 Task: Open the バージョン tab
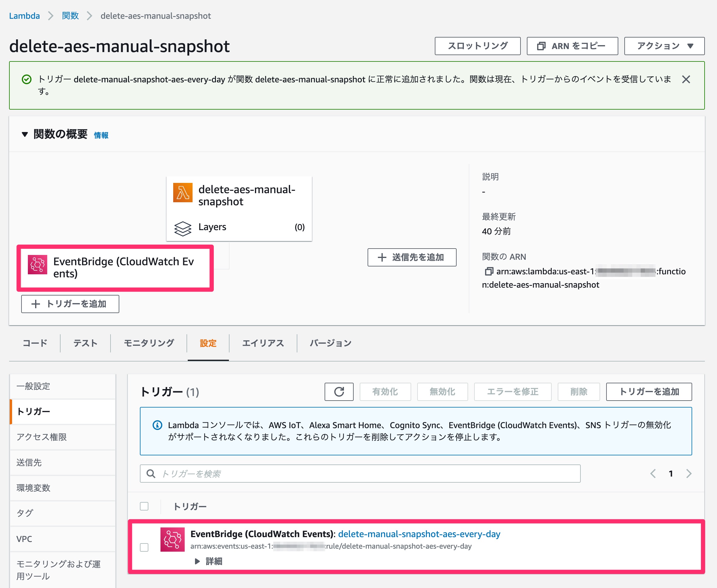[x=331, y=343]
